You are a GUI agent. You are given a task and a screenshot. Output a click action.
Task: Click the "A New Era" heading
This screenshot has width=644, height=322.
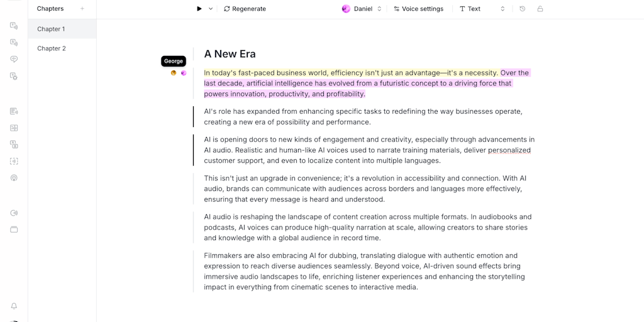click(x=230, y=54)
